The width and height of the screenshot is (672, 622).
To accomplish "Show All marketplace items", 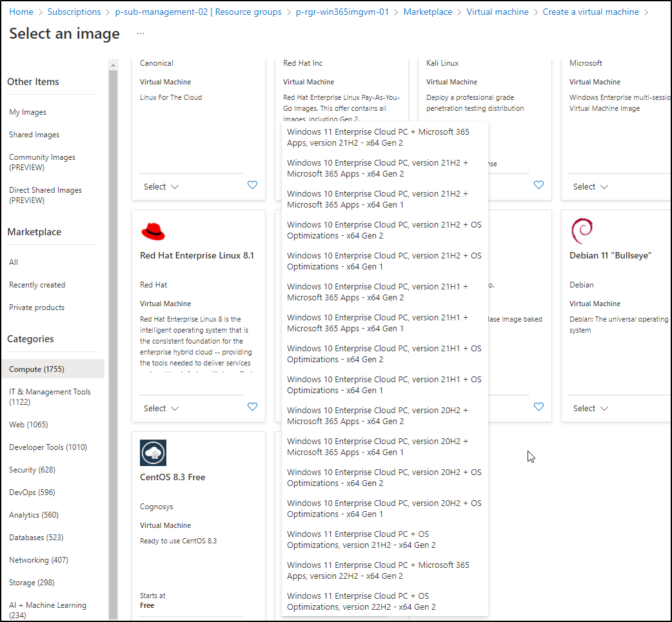I will tap(14, 262).
